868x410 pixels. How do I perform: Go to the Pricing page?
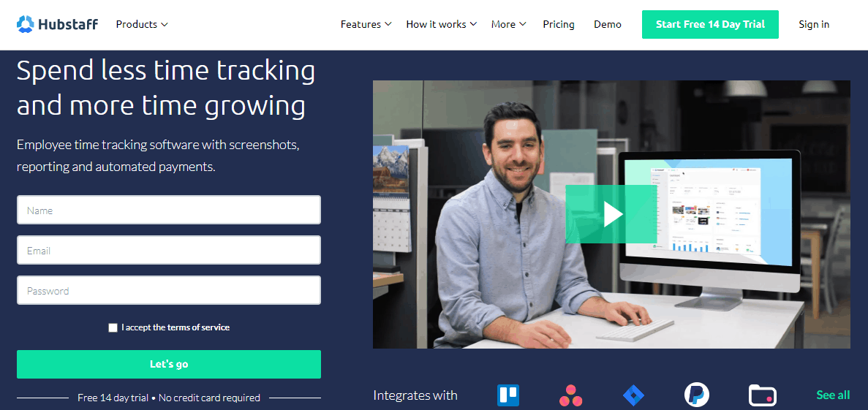(559, 24)
